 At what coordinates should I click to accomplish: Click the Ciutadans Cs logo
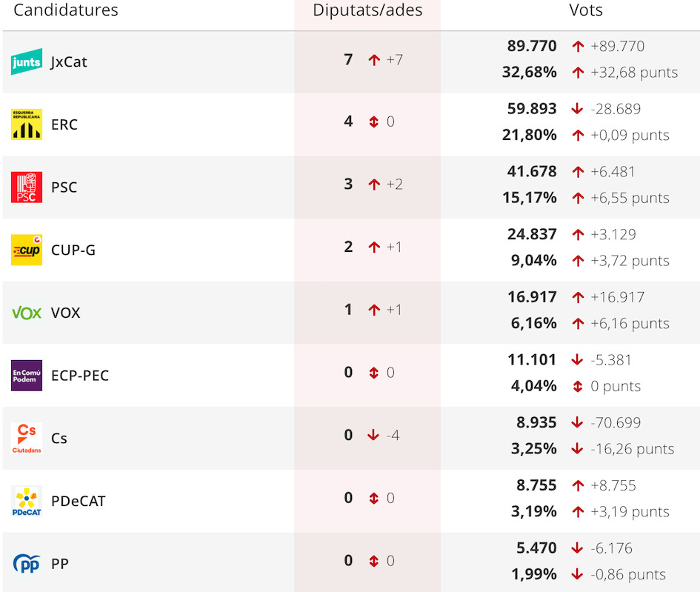pos(27,438)
